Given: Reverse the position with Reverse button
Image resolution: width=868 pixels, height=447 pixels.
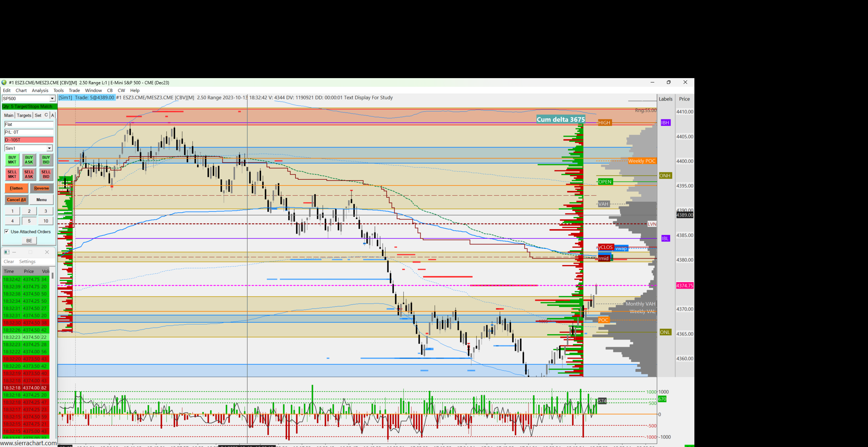Looking at the screenshot, I should tap(42, 188).
